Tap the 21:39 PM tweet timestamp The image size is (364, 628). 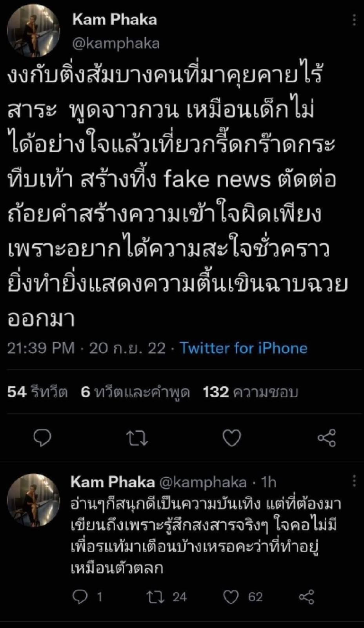pyautogui.click(x=41, y=348)
